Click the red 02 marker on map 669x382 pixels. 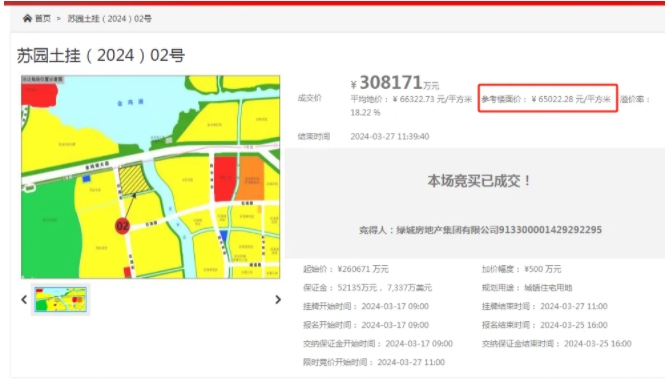coord(122,226)
